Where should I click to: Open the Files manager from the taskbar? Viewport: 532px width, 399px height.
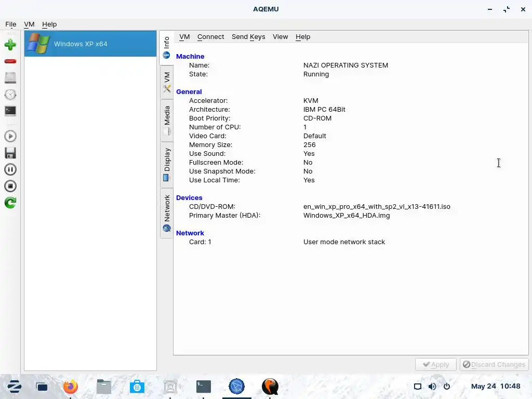click(104, 387)
